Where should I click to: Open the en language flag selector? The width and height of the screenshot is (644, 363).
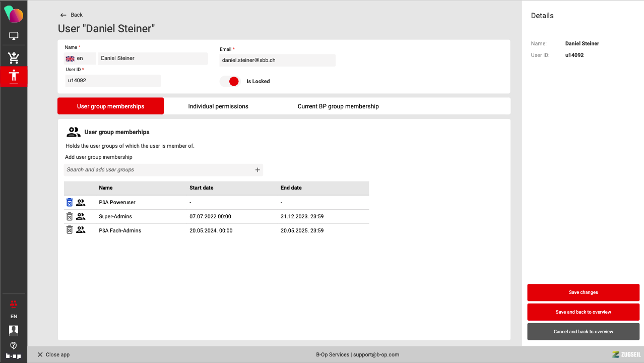click(75, 58)
